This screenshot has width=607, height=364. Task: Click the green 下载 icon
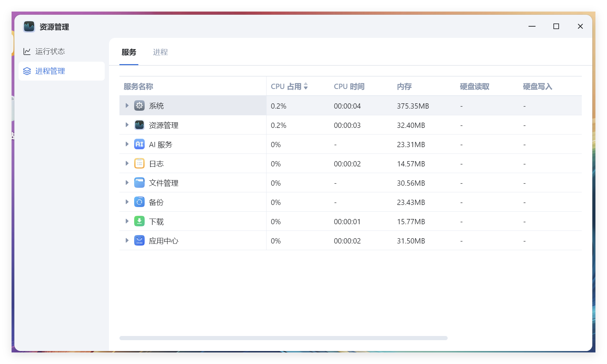(139, 221)
